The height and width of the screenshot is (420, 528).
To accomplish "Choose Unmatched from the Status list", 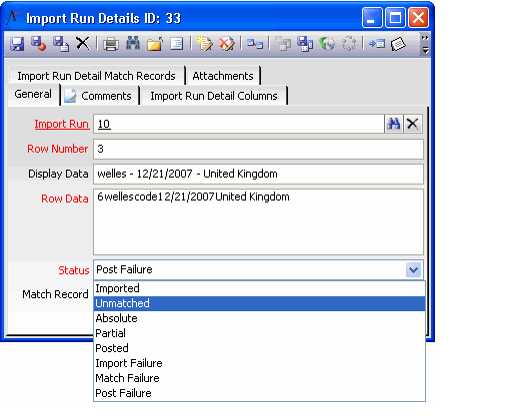I will 259,303.
